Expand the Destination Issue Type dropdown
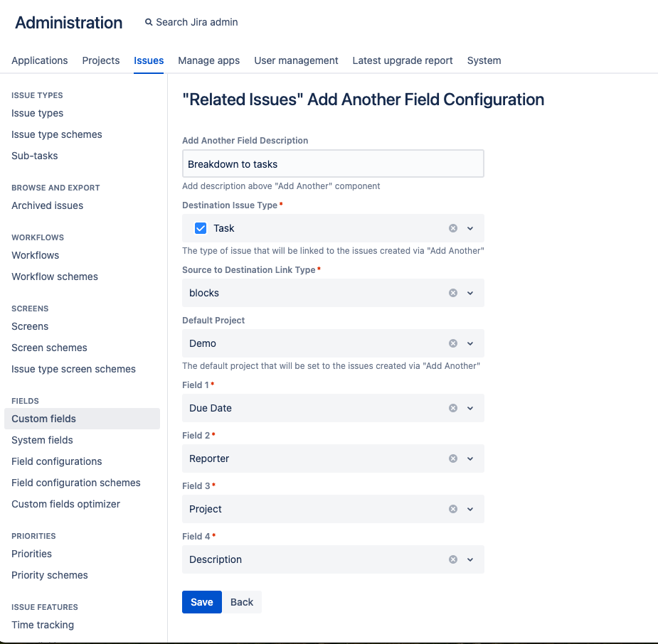This screenshot has height=644, width=658. [x=470, y=228]
